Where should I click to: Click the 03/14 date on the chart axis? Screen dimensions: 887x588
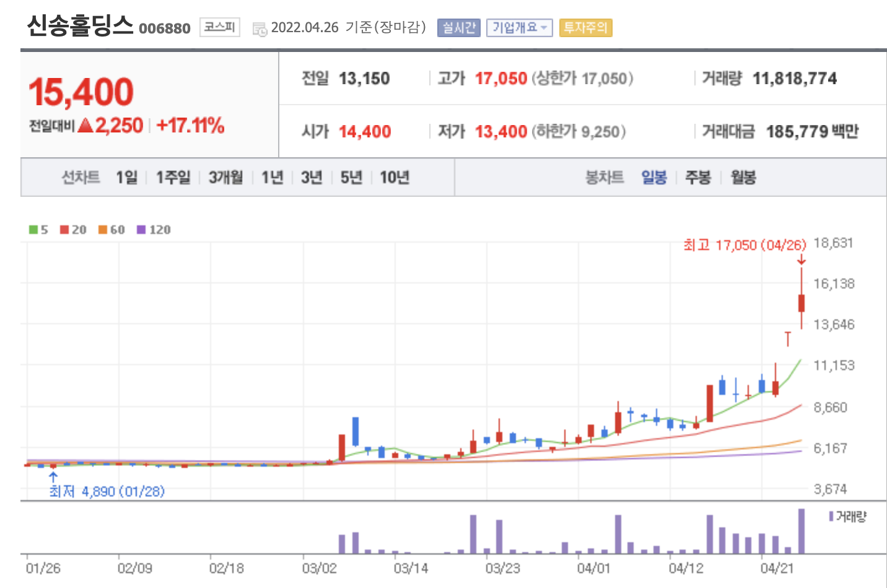tap(411, 568)
